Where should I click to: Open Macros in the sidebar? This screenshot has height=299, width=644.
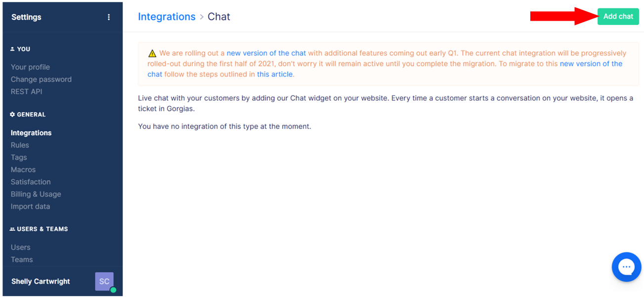(x=23, y=170)
